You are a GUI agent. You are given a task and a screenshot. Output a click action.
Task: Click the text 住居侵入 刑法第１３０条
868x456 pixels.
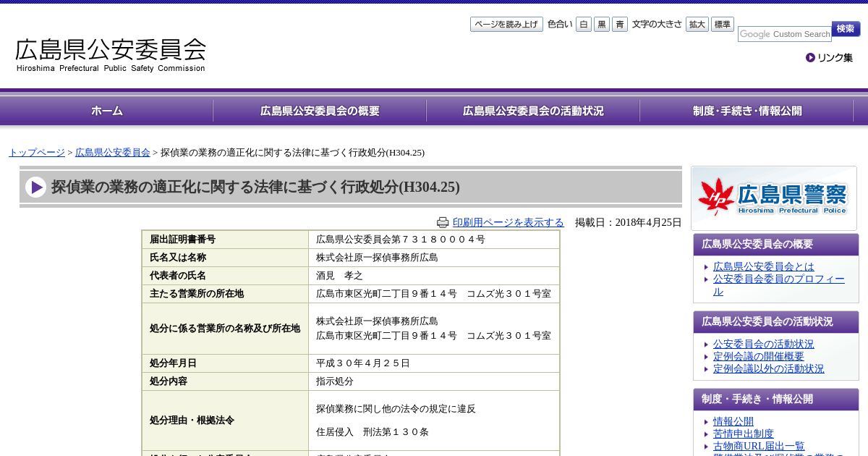coord(373,432)
